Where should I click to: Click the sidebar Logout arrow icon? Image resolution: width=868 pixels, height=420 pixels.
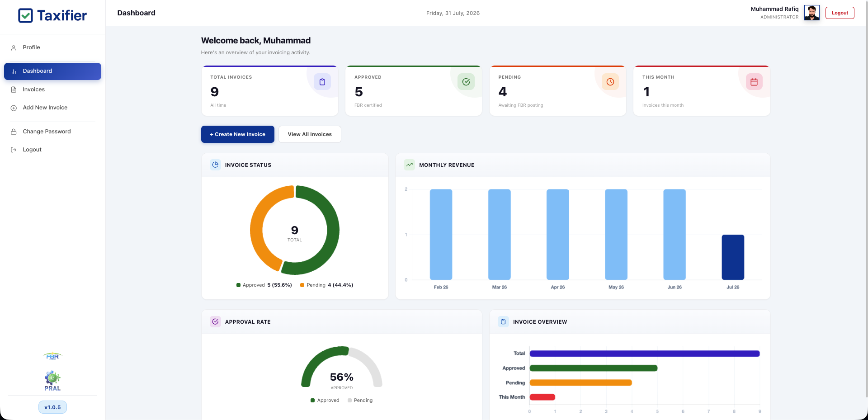coord(14,150)
